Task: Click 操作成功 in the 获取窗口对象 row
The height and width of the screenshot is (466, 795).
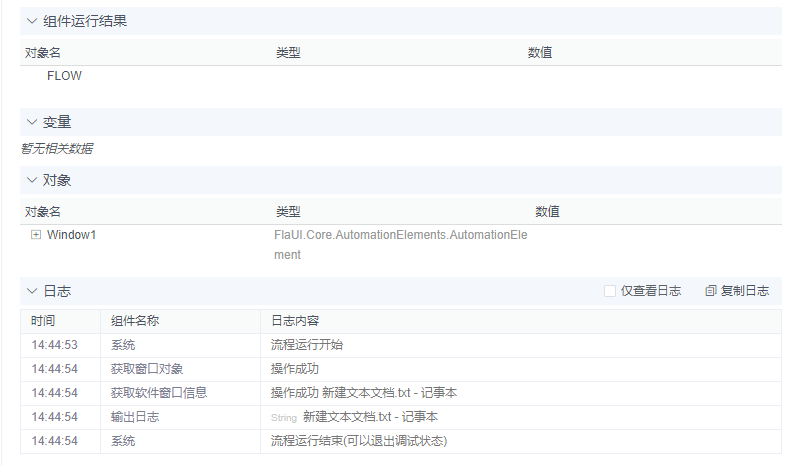Action: [x=295, y=369]
